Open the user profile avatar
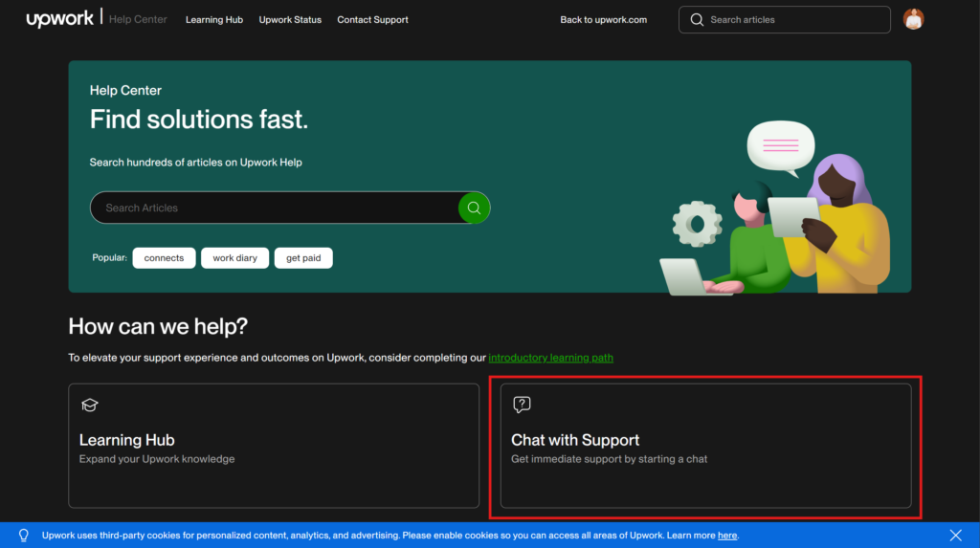This screenshot has height=548, width=980. pos(913,19)
